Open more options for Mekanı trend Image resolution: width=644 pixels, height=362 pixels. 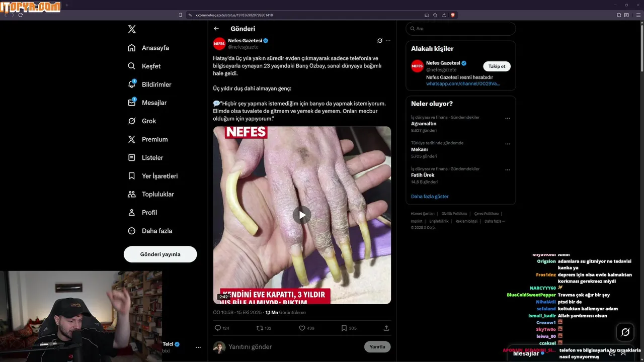click(x=507, y=144)
